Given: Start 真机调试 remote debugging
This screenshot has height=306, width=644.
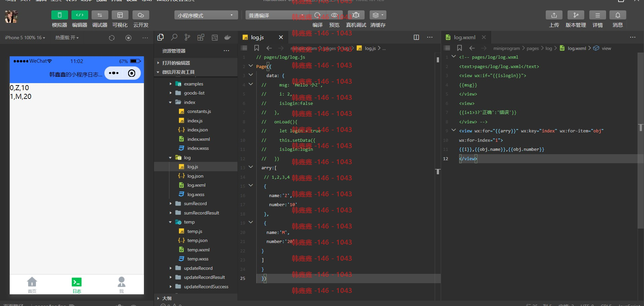Looking at the screenshot, I should [356, 15].
